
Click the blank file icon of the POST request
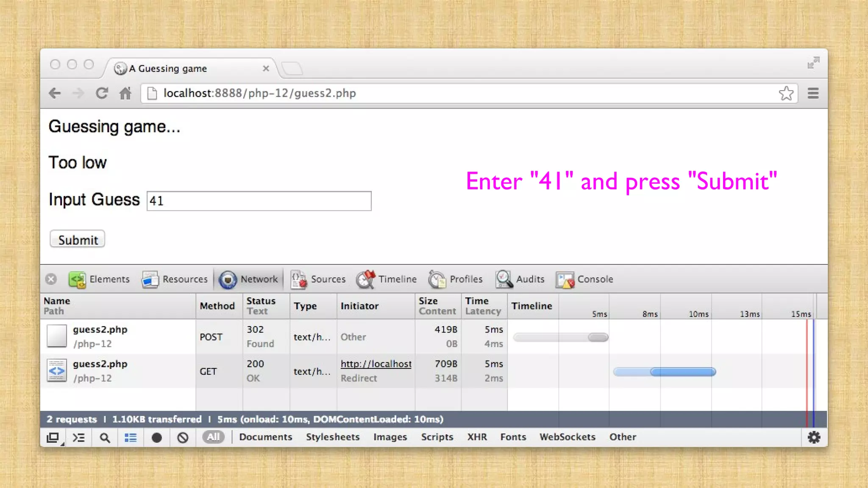[57, 336]
